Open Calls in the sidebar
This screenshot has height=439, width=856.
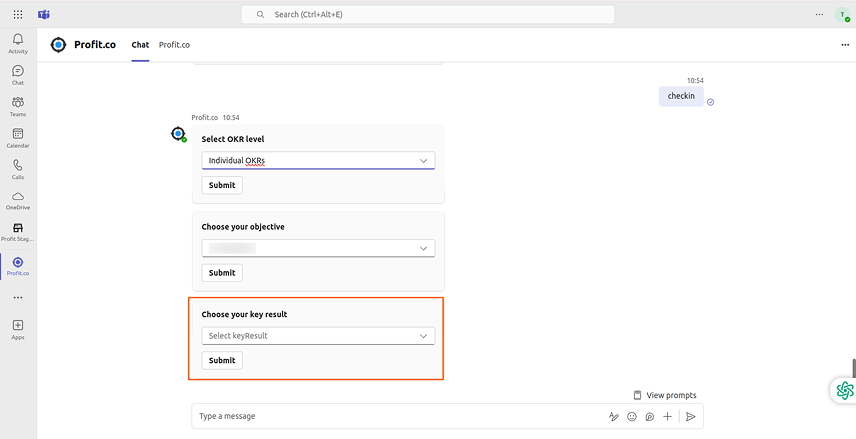pyautogui.click(x=18, y=169)
